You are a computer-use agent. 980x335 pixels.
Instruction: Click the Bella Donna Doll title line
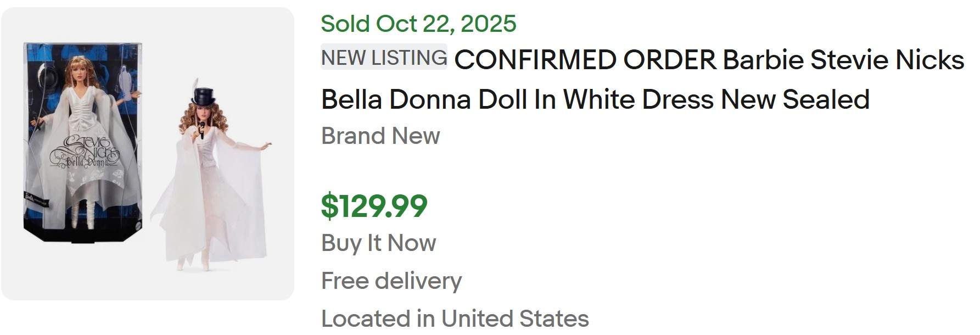(x=595, y=99)
